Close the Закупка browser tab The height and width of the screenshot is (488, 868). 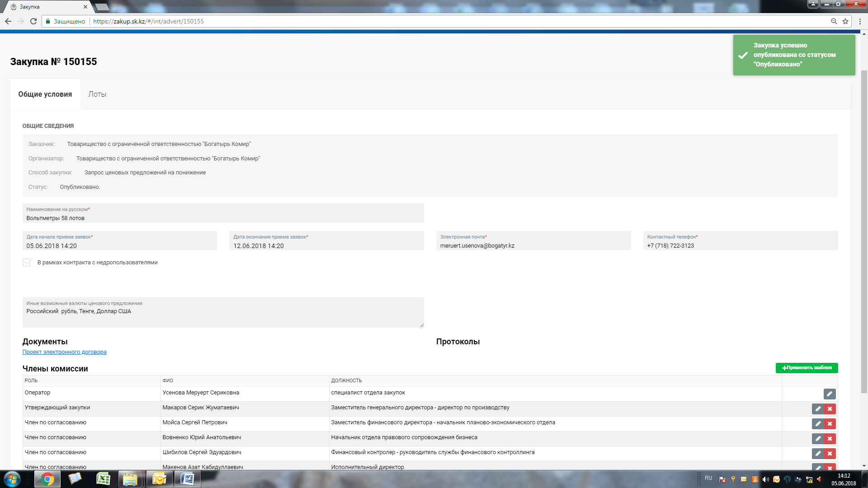coord(85,7)
